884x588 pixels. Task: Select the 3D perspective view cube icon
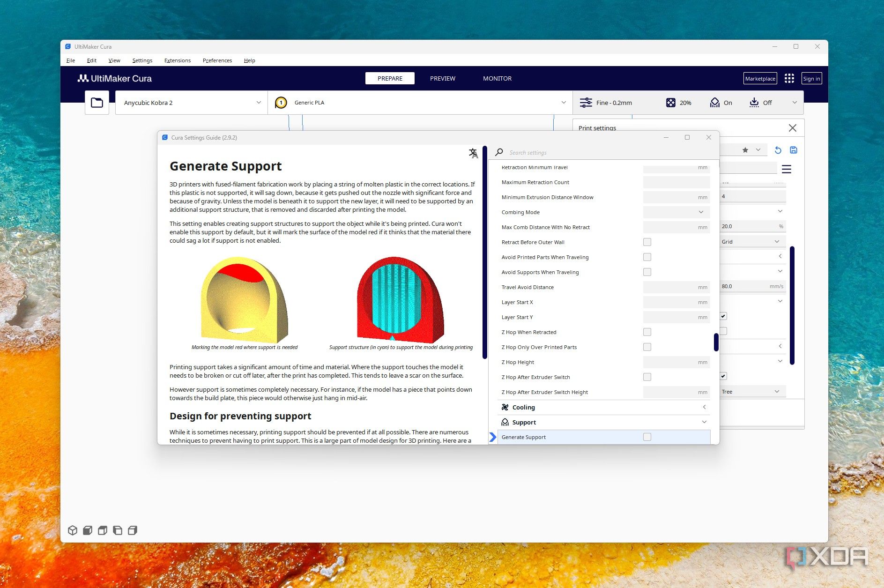pos(73,530)
